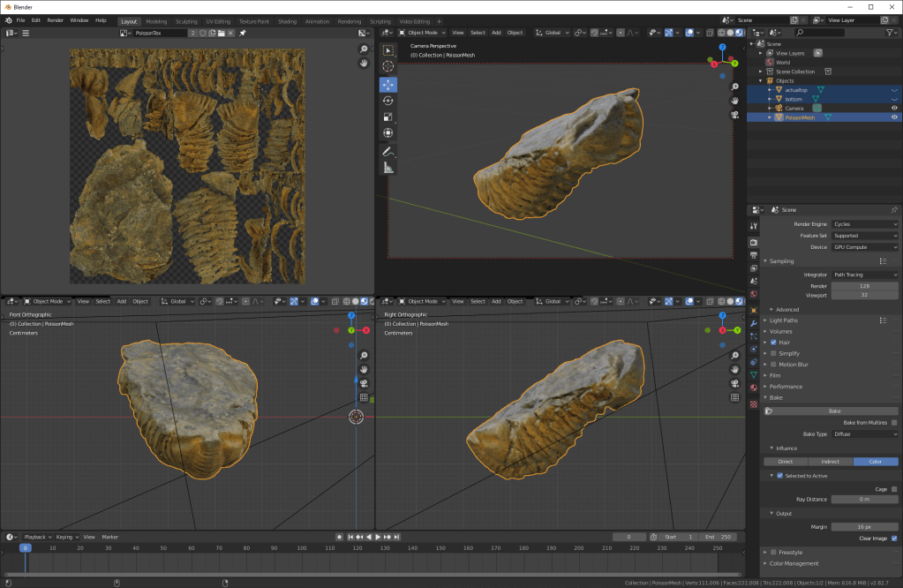Viewport: 903px width, 588px height.
Task: Click the Transform tool icon
Action: (x=388, y=133)
